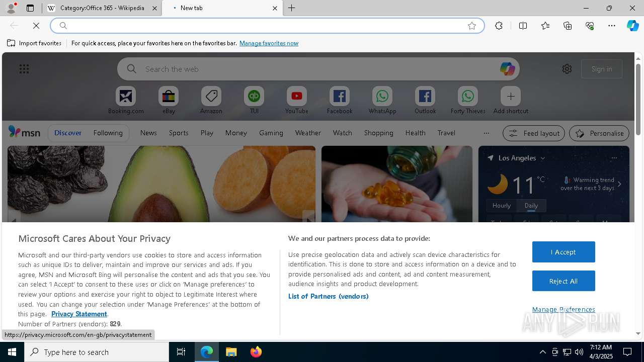Open Outlook shortcut
This screenshot has height=362, width=644.
tap(425, 101)
